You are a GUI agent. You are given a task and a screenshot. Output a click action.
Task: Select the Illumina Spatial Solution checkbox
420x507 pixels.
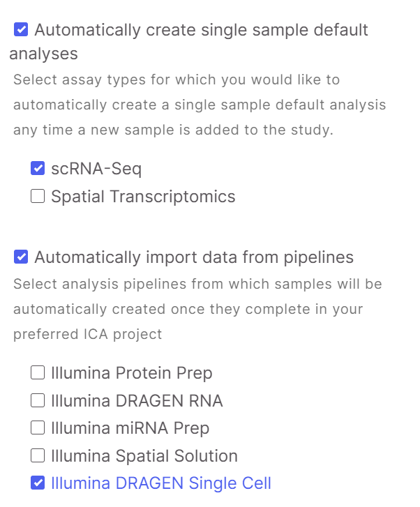point(38,456)
